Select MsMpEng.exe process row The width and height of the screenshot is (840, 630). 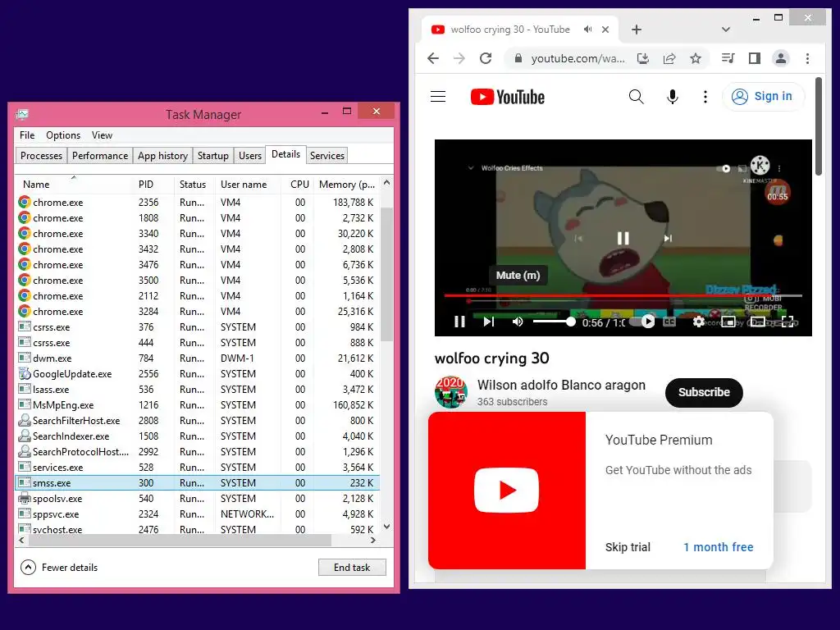(x=197, y=405)
